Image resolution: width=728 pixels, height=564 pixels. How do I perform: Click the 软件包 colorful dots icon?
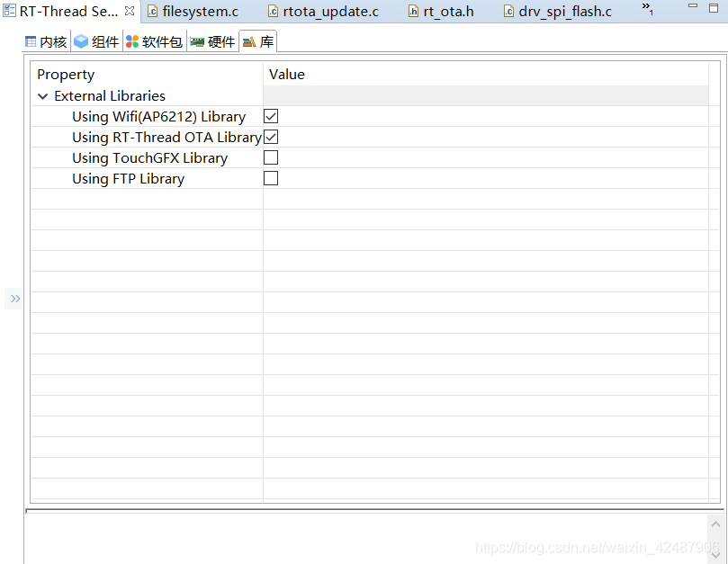pyautogui.click(x=132, y=41)
